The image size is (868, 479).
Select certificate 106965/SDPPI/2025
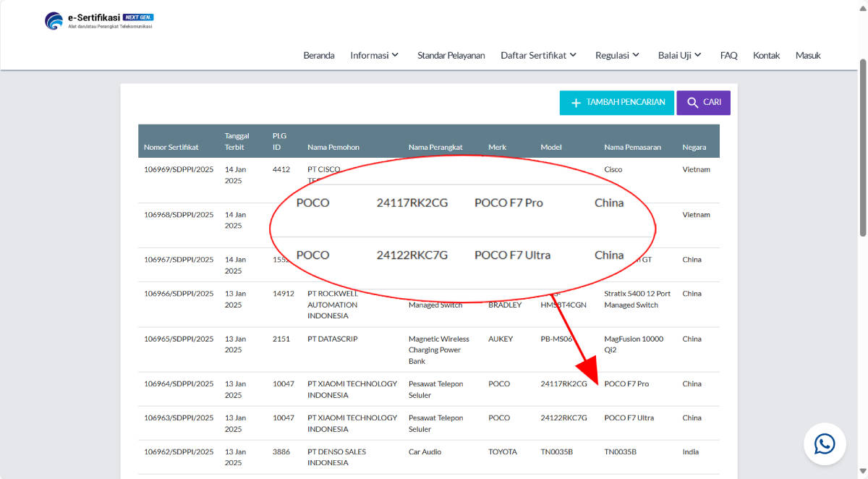pyautogui.click(x=179, y=339)
